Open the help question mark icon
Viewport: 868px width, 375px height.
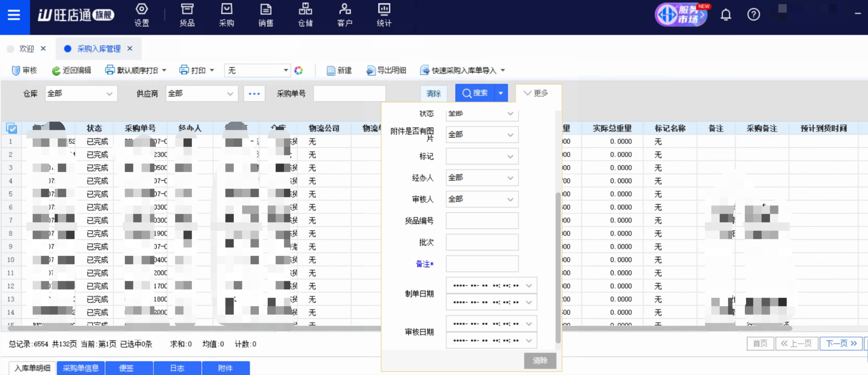point(753,15)
